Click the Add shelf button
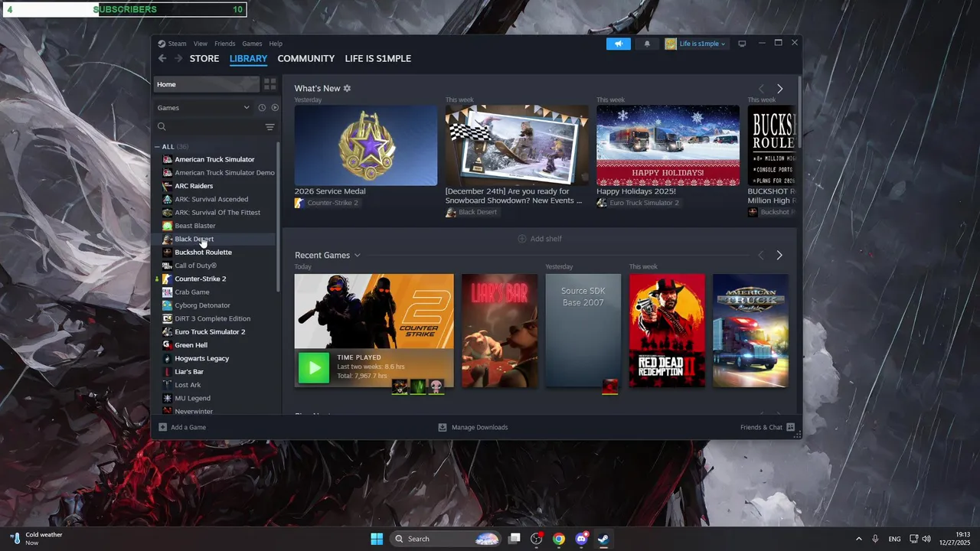Viewport: 980px width, 551px height. pos(540,239)
